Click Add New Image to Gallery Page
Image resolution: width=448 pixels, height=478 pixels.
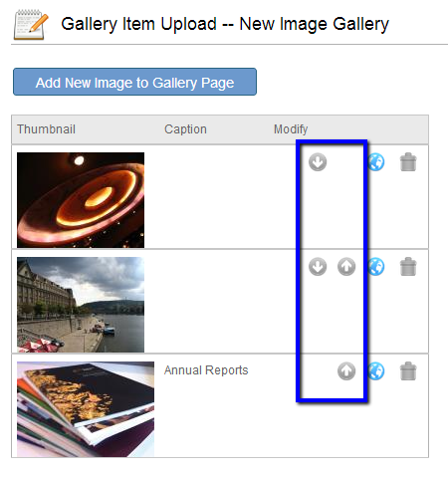(134, 82)
